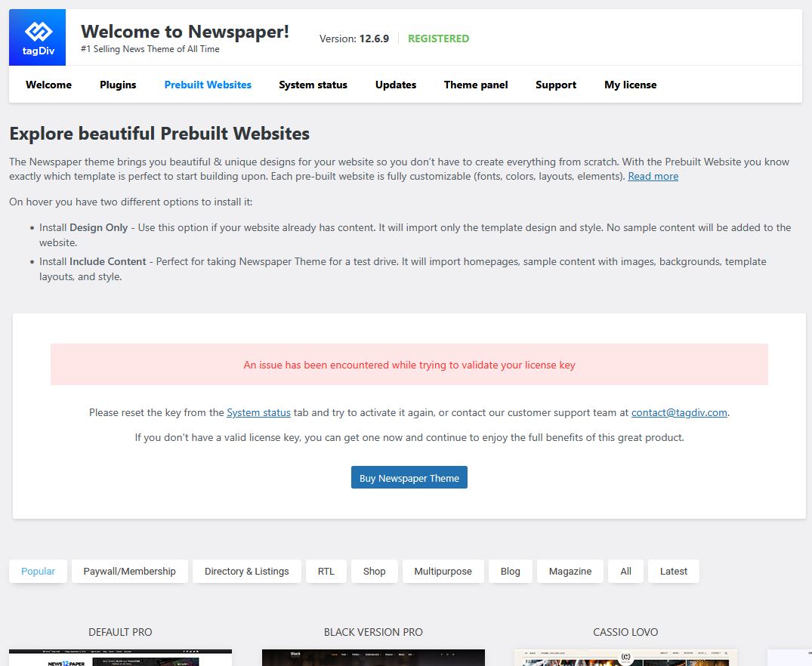Open the BLACK VERSION PRO demo thumbnail
The image size is (812, 666).
click(x=373, y=658)
